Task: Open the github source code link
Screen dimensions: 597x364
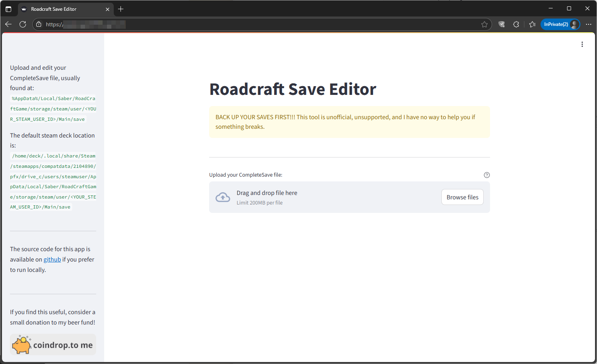Action: pyautogui.click(x=52, y=260)
